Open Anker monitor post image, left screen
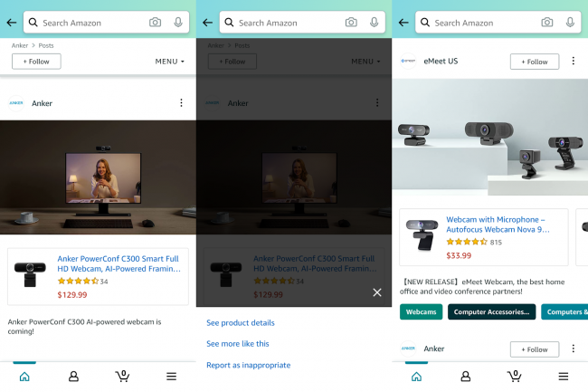 pyautogui.click(x=98, y=177)
